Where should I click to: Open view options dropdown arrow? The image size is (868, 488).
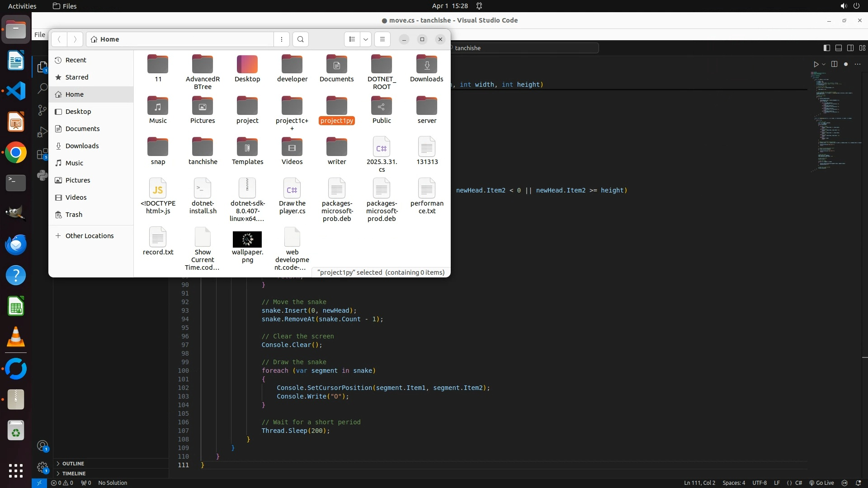(366, 39)
